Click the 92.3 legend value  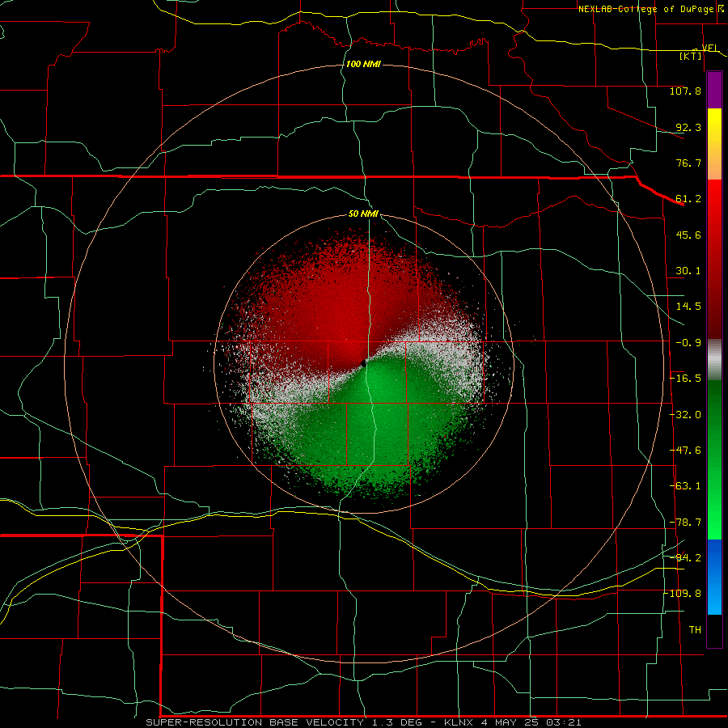coord(688,127)
